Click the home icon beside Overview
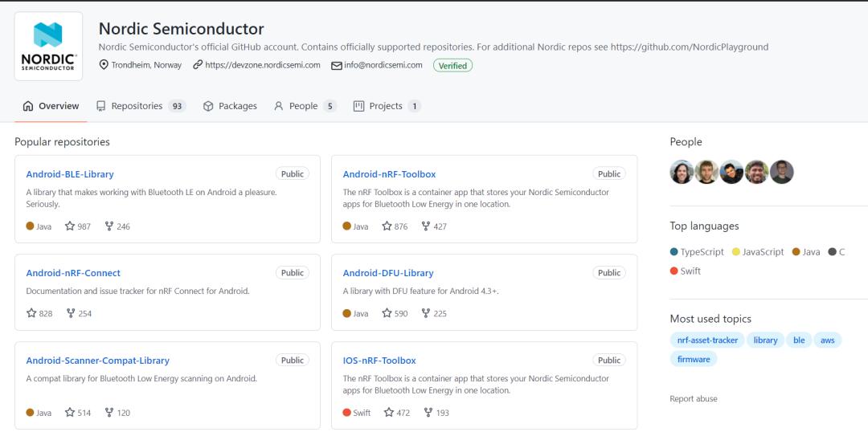The width and height of the screenshot is (868, 436). click(28, 106)
